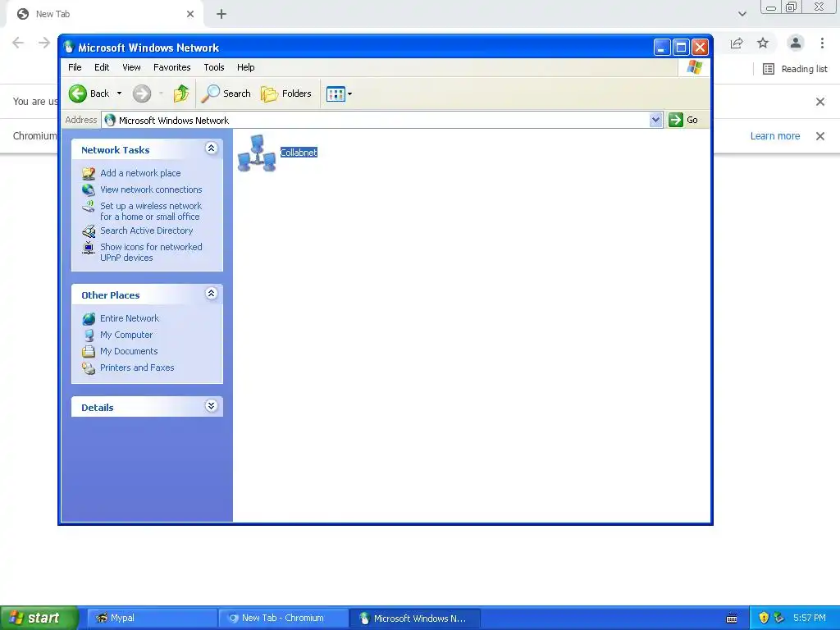The width and height of the screenshot is (840, 630).
Task: Open the Search magnifier tool
Action: tap(226, 94)
